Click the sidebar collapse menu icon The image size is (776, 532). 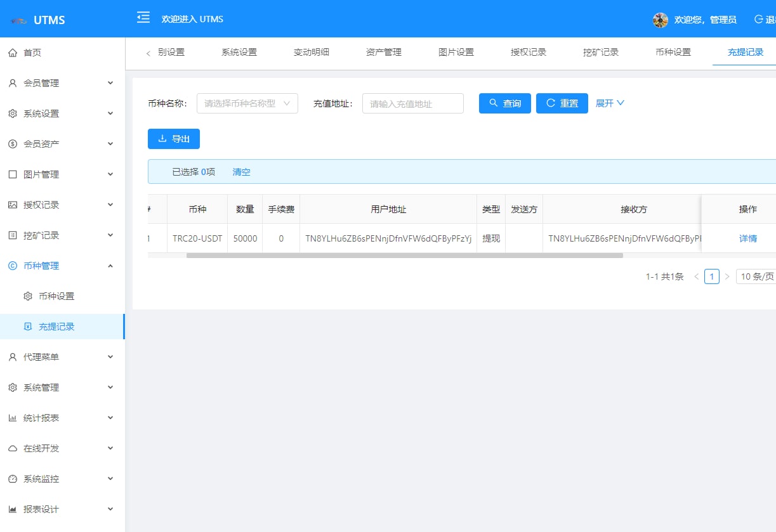(x=143, y=18)
